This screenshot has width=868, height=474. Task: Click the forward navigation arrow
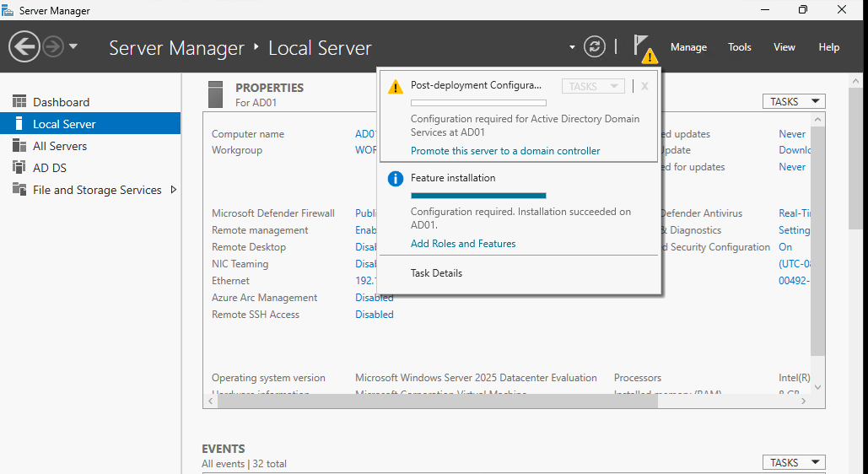(x=54, y=47)
